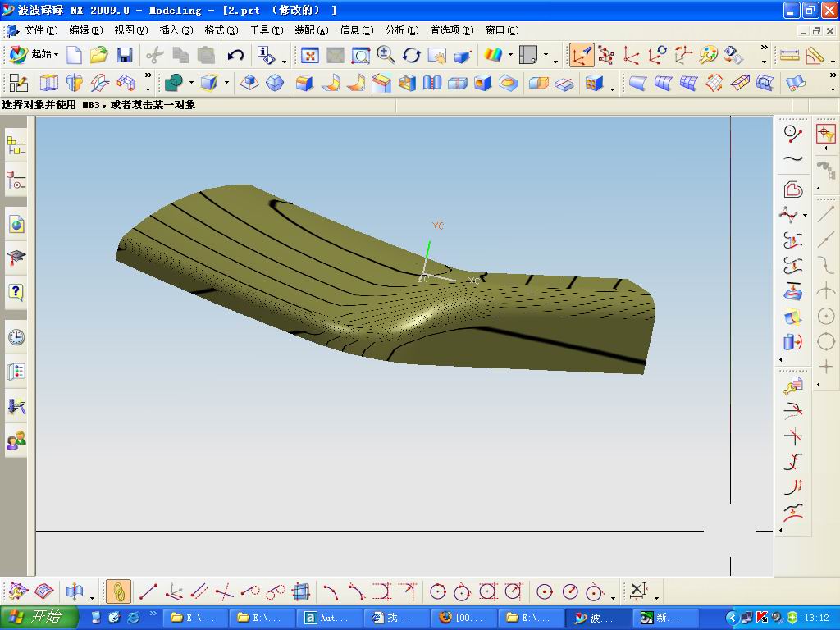Screen dimensions: 840x630
Task: Open the rendering style dropdown arrow
Action: [510, 55]
